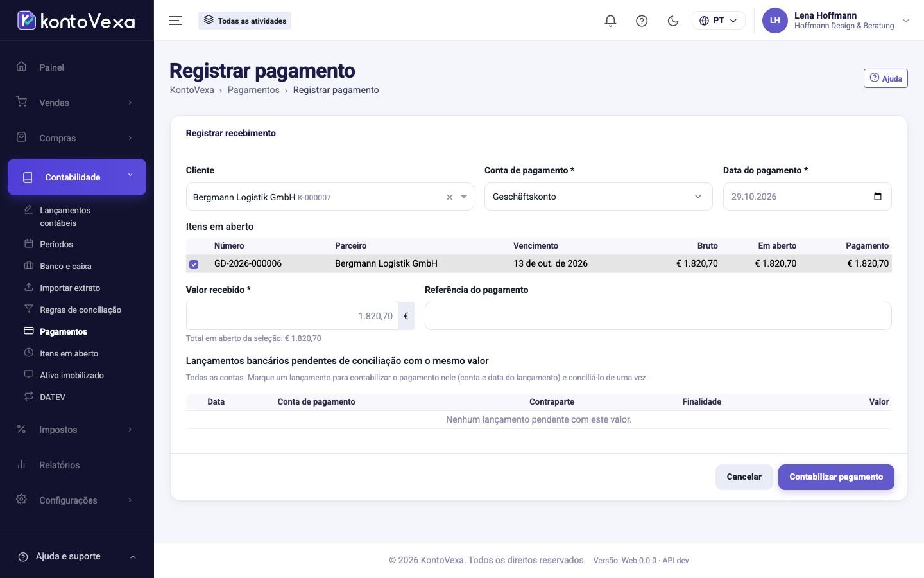This screenshot has height=578, width=924.
Task: Click the kontoVexa logo icon
Action: [x=26, y=21]
